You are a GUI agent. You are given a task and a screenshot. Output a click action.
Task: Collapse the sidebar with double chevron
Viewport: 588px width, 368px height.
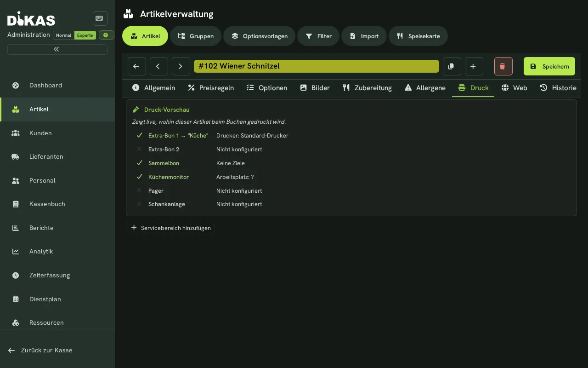click(57, 49)
